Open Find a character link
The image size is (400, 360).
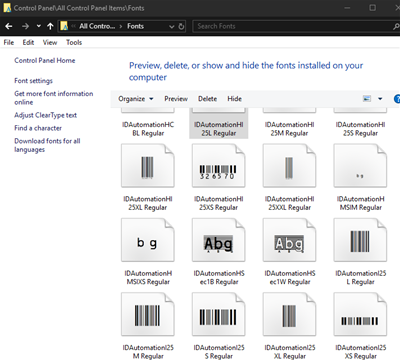(38, 128)
